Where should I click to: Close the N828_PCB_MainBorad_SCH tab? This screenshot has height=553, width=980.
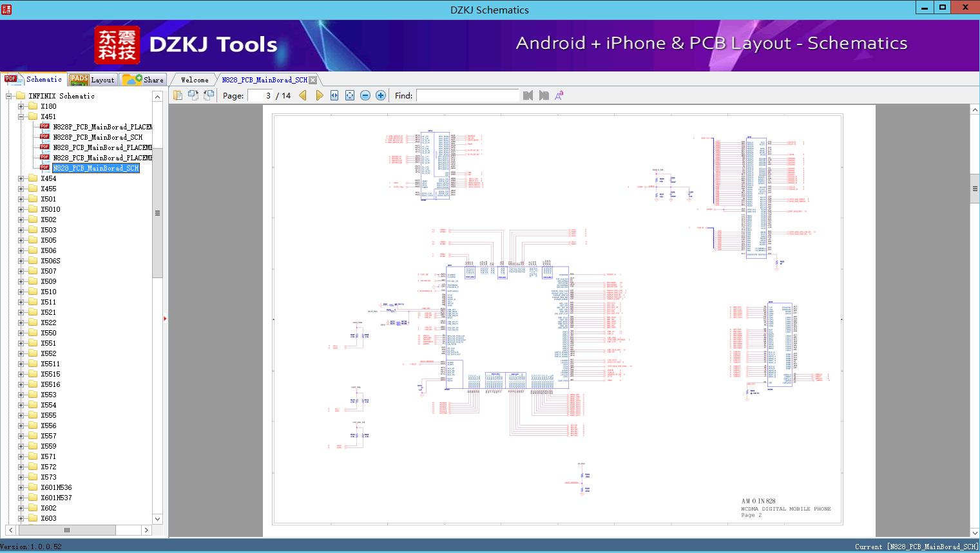coord(313,80)
